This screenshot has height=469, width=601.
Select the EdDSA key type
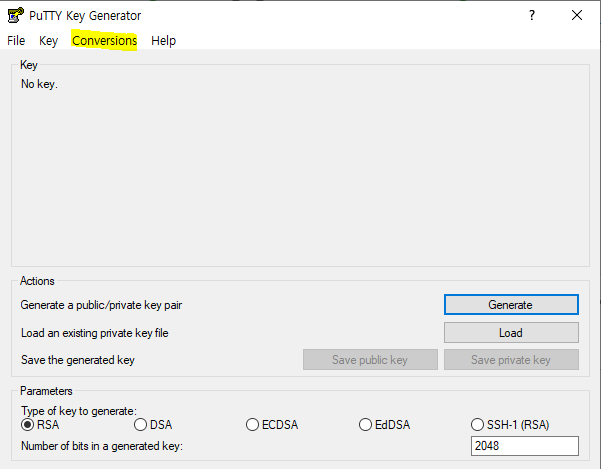[x=384, y=425]
